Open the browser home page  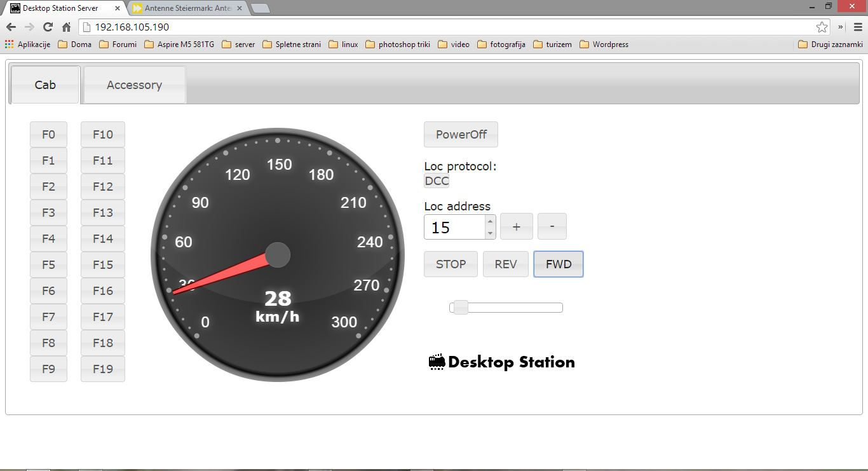[x=66, y=27]
